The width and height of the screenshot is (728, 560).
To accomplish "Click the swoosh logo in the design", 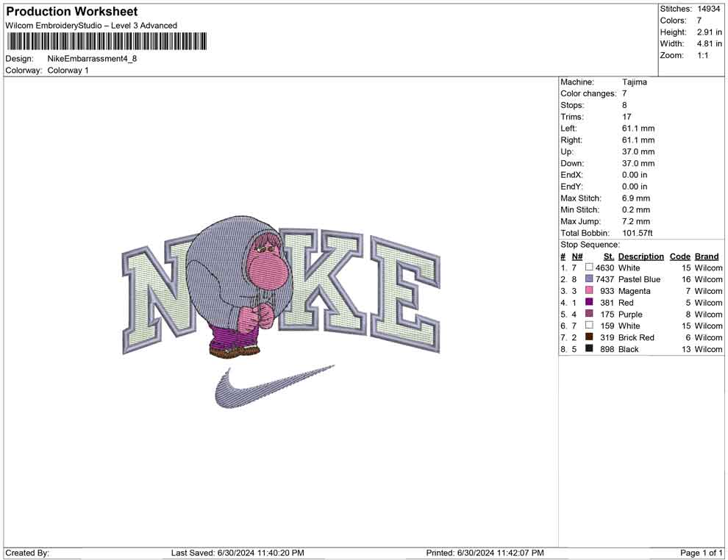I will pyautogui.click(x=274, y=387).
